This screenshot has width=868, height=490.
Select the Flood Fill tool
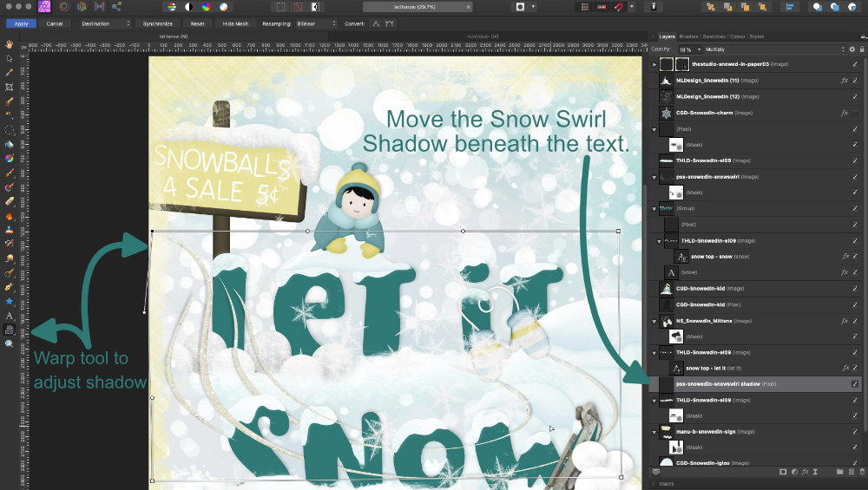(x=10, y=144)
